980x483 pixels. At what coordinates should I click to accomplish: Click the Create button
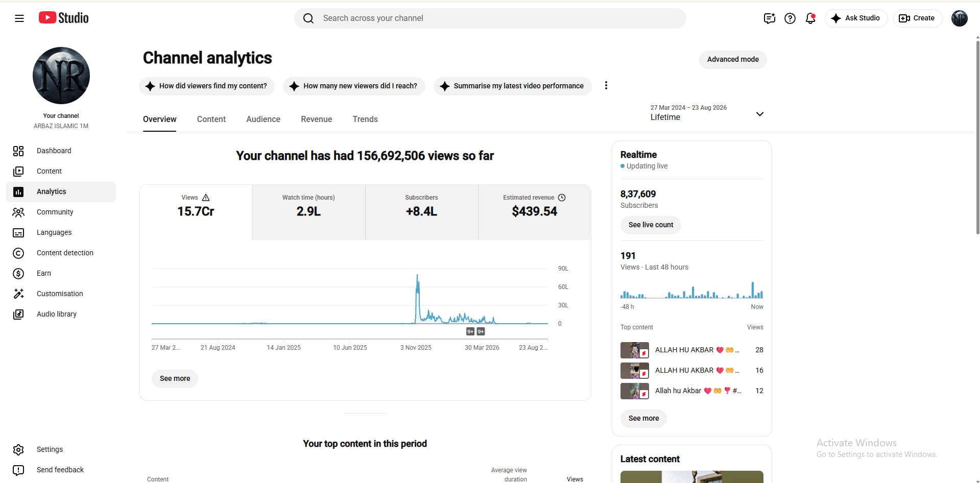tap(918, 18)
